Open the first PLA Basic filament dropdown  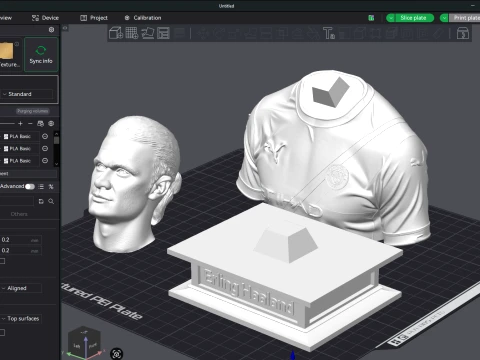(x=20, y=136)
